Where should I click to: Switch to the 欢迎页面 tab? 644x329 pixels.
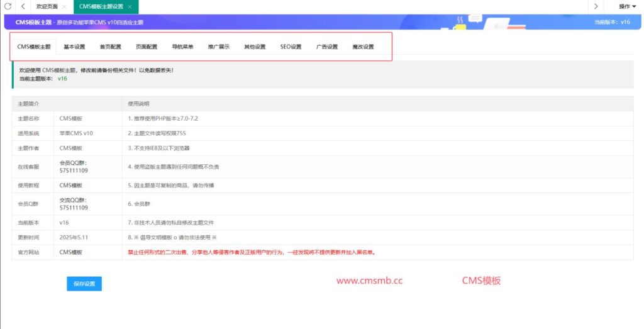pyautogui.click(x=47, y=6)
